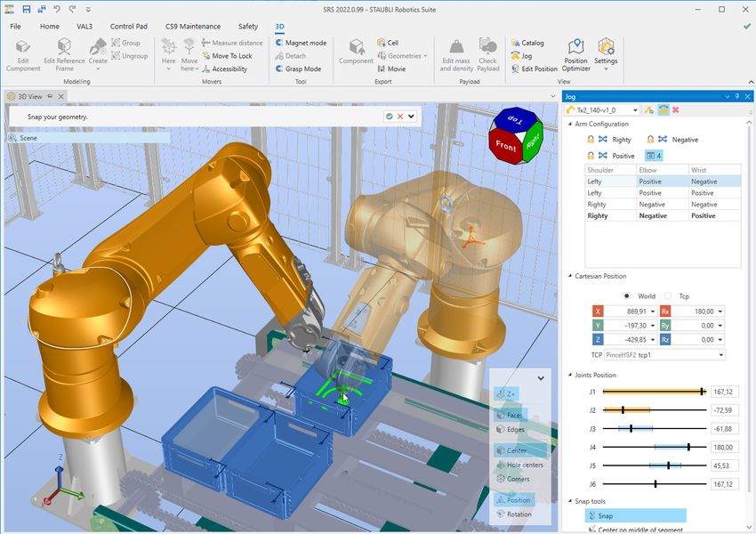The height and width of the screenshot is (534, 756).
Task: Select the Ungroup tool
Action: tap(129, 56)
